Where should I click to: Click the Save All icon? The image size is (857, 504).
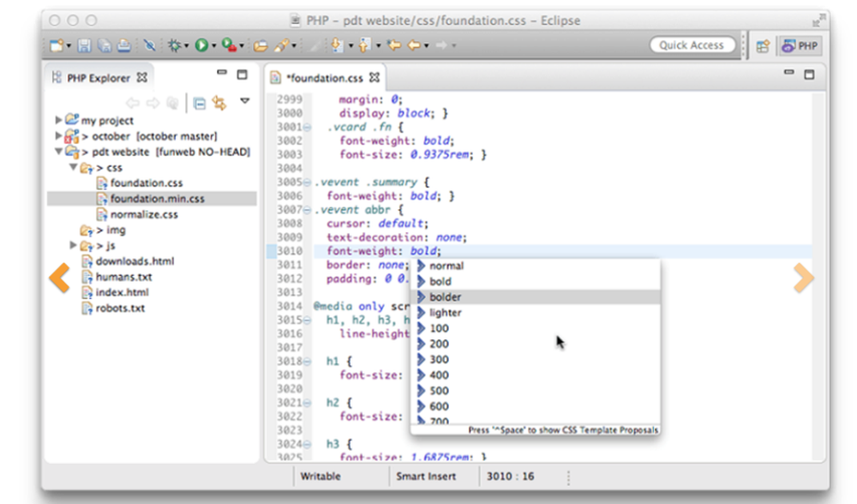(104, 45)
